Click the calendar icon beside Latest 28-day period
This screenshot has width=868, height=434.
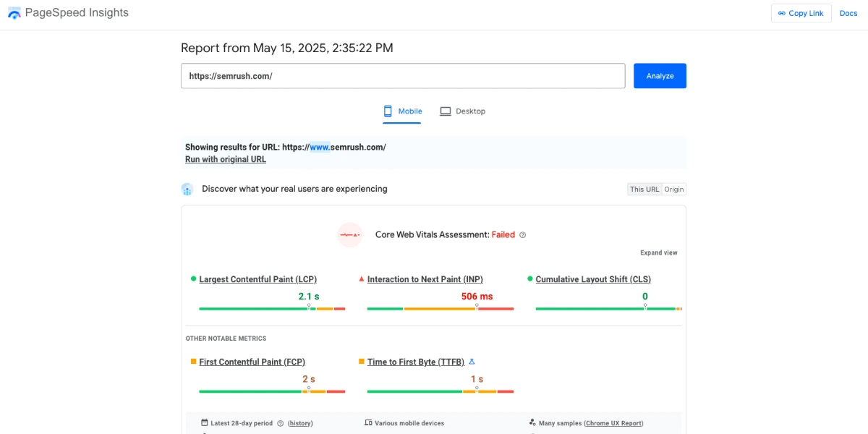205,423
